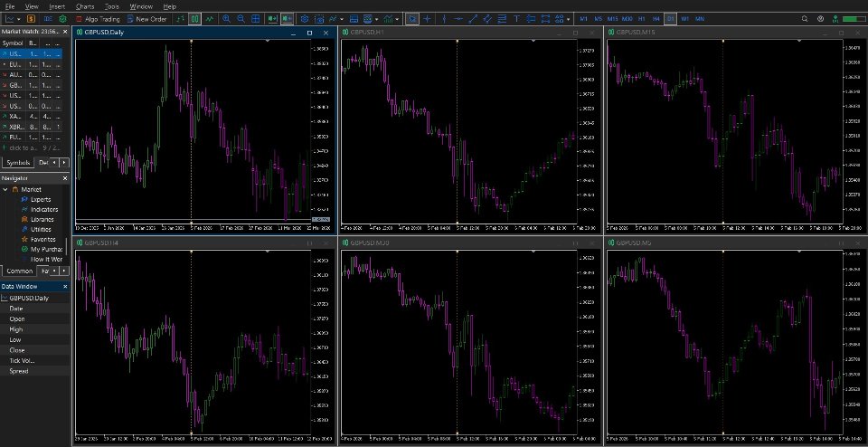Toggle Algo Trading on or off
The image size is (868, 447).
98,19
